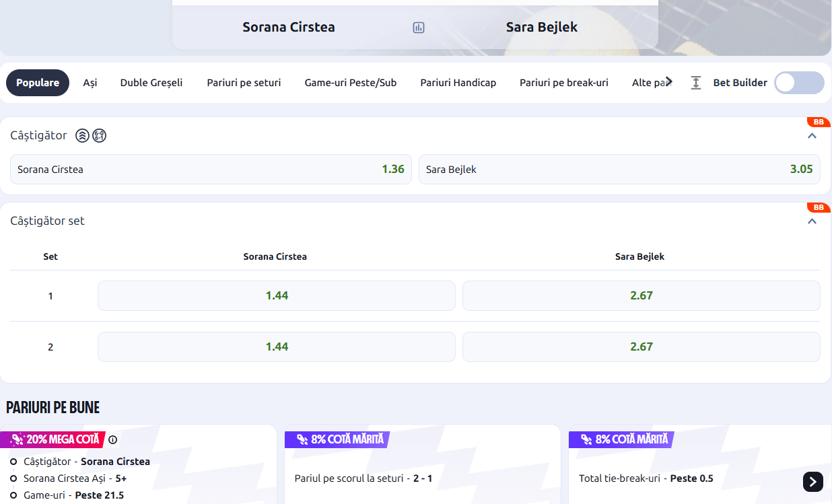Click the Sara Bejlek name in the header
The height and width of the screenshot is (504, 832).
coord(542,28)
